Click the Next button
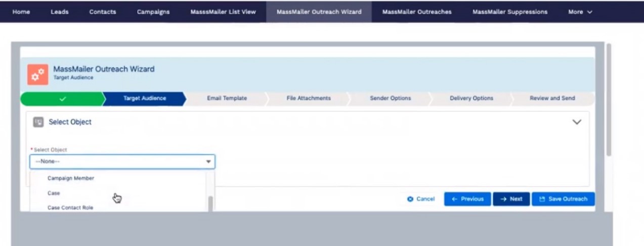 (x=511, y=199)
